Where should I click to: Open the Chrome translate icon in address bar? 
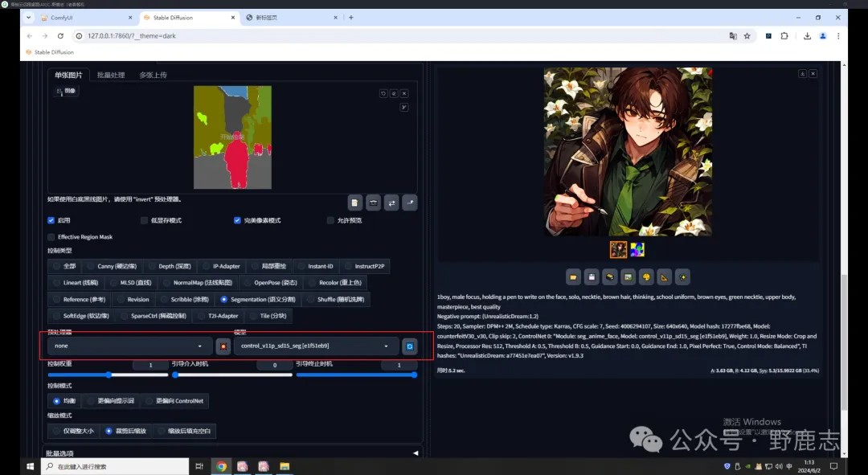pyautogui.click(x=733, y=36)
